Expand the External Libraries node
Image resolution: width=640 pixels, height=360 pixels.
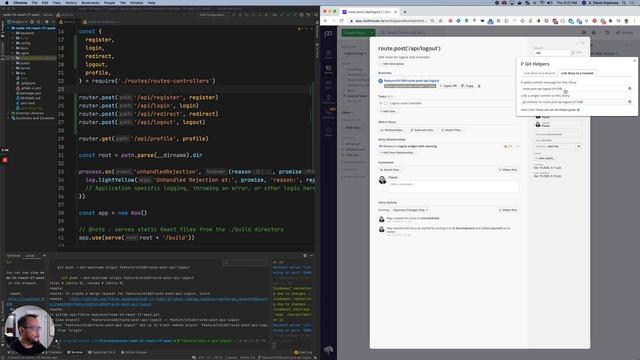[x=9, y=113]
